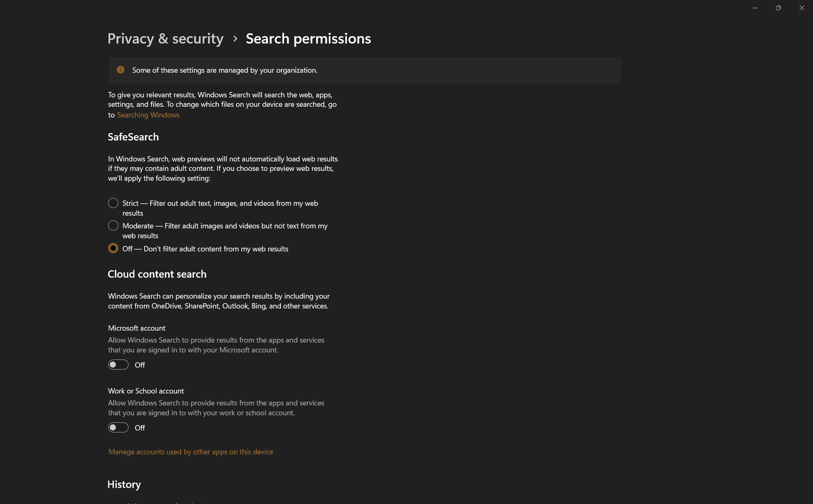Click the Search permissions page title
Image resolution: width=813 pixels, height=504 pixels.
pyautogui.click(x=308, y=39)
